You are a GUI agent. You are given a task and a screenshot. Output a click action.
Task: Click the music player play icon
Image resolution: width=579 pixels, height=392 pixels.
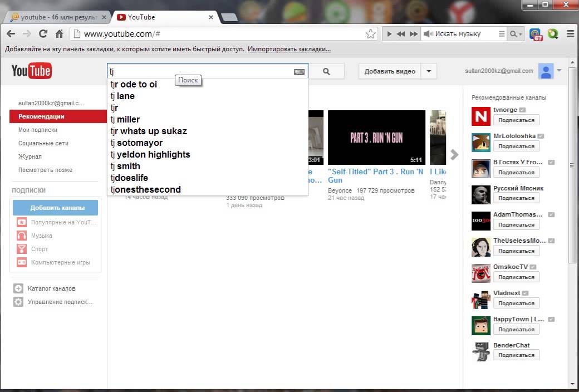pyautogui.click(x=389, y=34)
